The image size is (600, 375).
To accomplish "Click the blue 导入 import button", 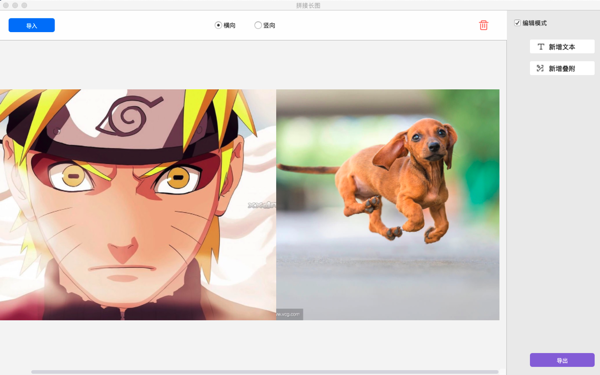I will 31,25.
